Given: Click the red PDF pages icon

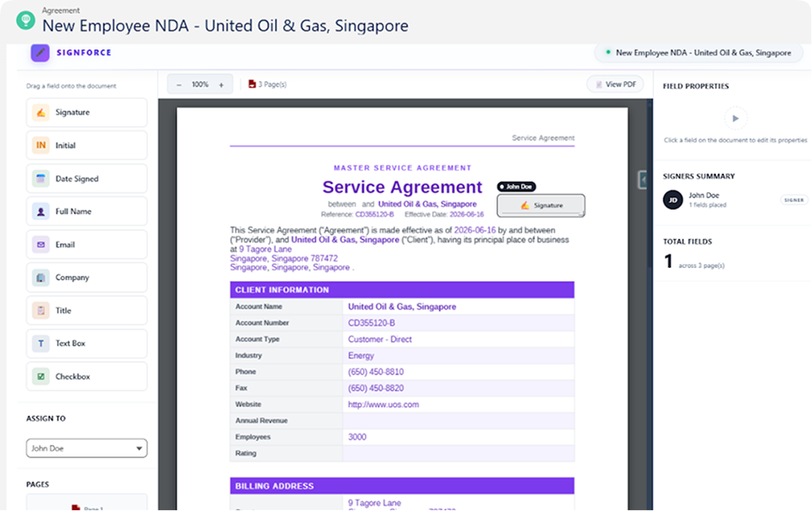Looking at the screenshot, I should (251, 84).
